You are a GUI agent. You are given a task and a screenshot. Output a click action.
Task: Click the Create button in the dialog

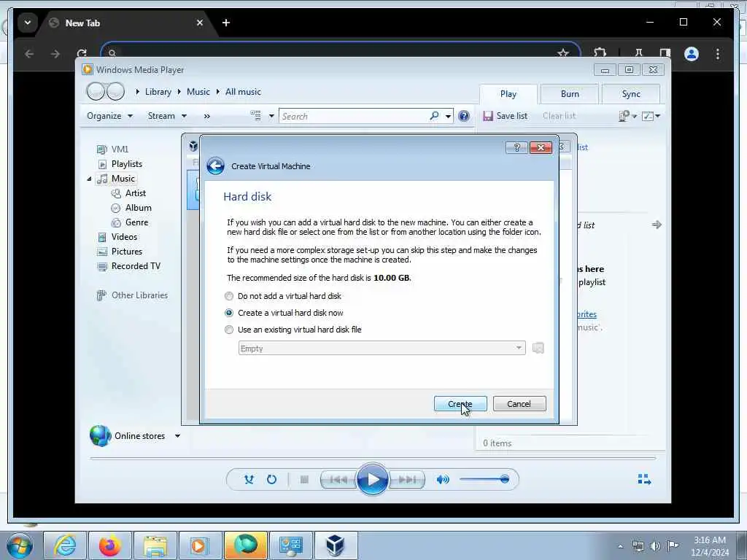pos(460,404)
